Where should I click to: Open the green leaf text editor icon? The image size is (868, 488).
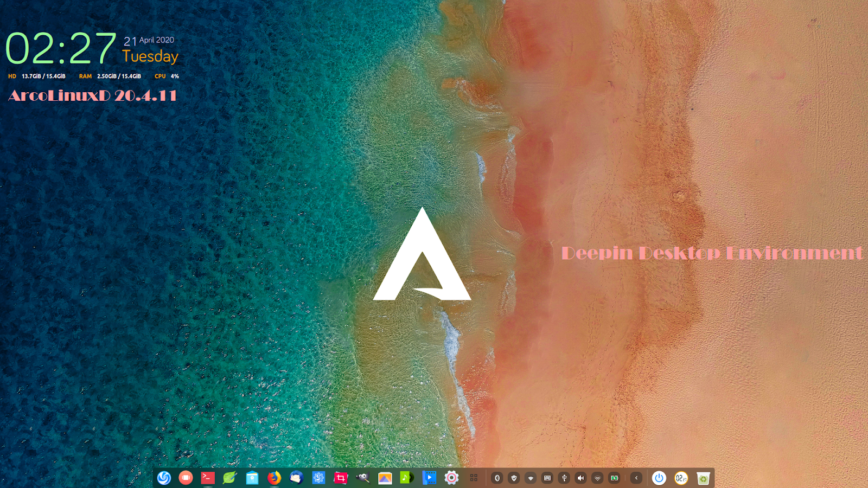230,478
